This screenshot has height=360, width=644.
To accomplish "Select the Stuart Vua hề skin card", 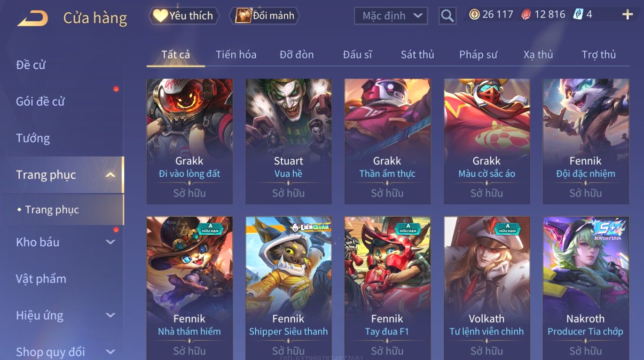I will pos(288,141).
